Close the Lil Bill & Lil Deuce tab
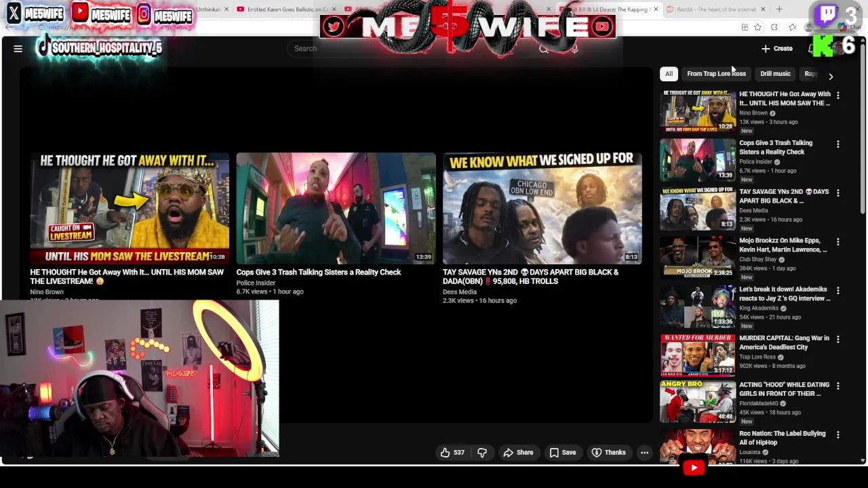 [x=656, y=9]
